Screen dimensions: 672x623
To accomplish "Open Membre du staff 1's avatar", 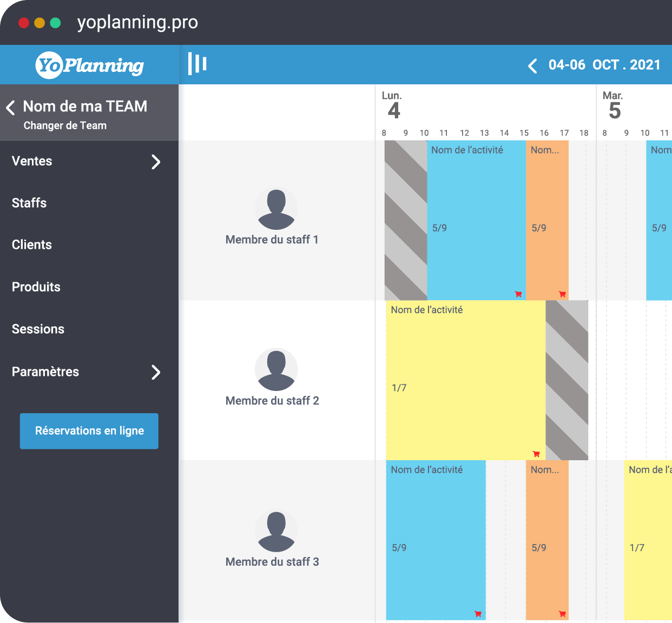I will click(276, 208).
